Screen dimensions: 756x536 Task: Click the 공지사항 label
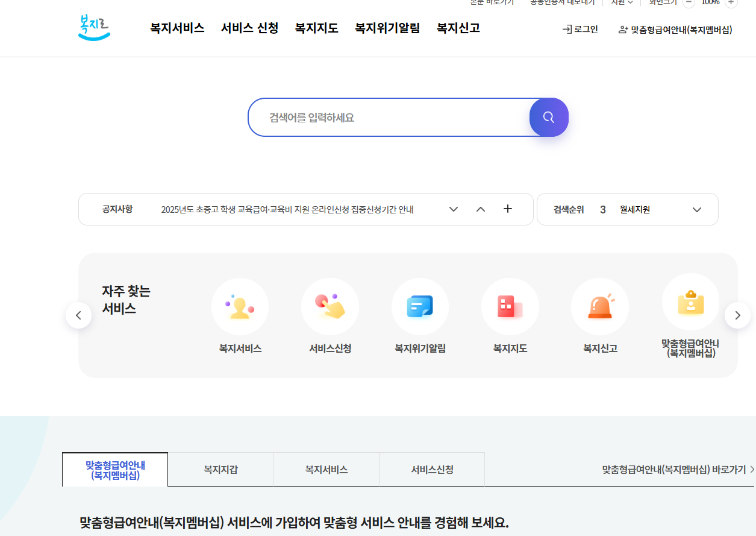(117, 209)
